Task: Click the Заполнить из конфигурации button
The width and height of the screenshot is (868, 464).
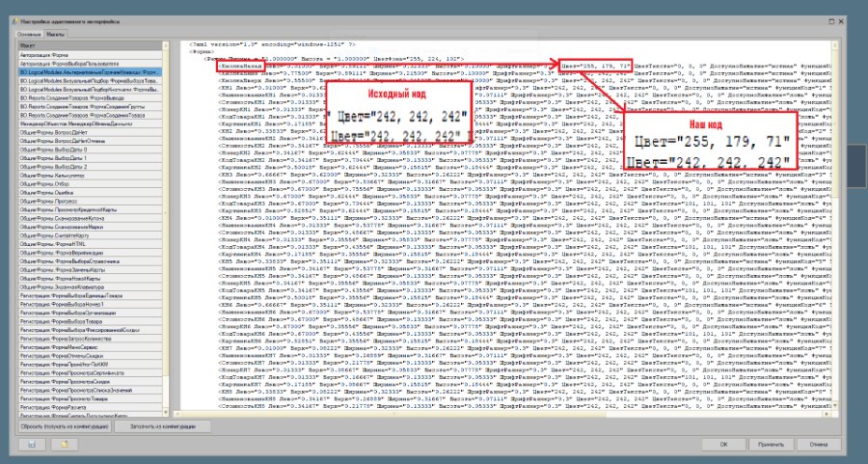Action: pos(163,426)
